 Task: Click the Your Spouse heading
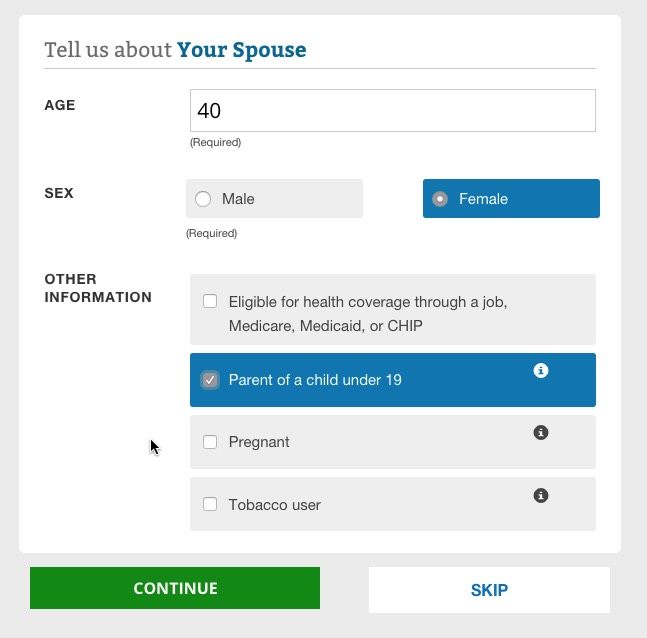pyautogui.click(x=242, y=49)
